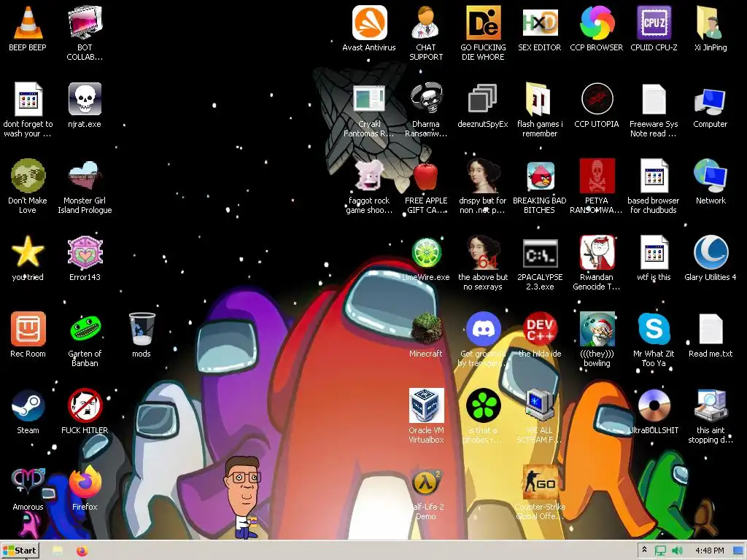Click the volume speaker tray icon

(676, 551)
